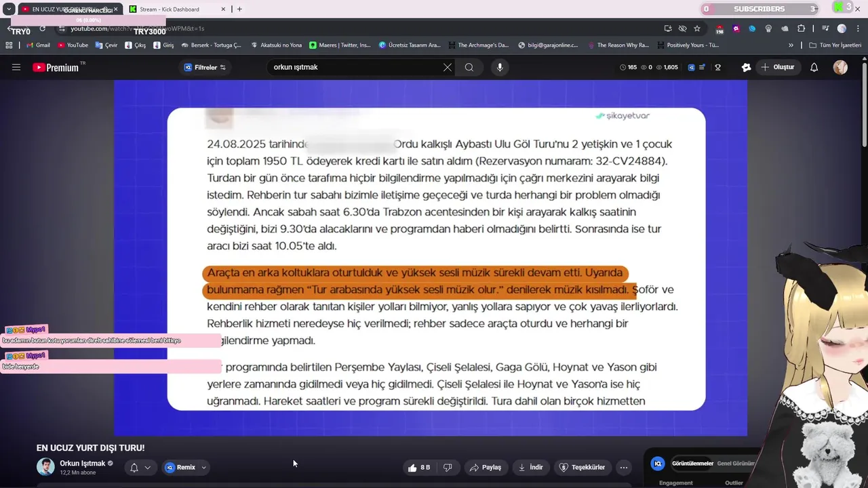Open the Ücretsiz Tasarım Ara bookmark
The width and height of the screenshot is (868, 488).
[x=410, y=45]
